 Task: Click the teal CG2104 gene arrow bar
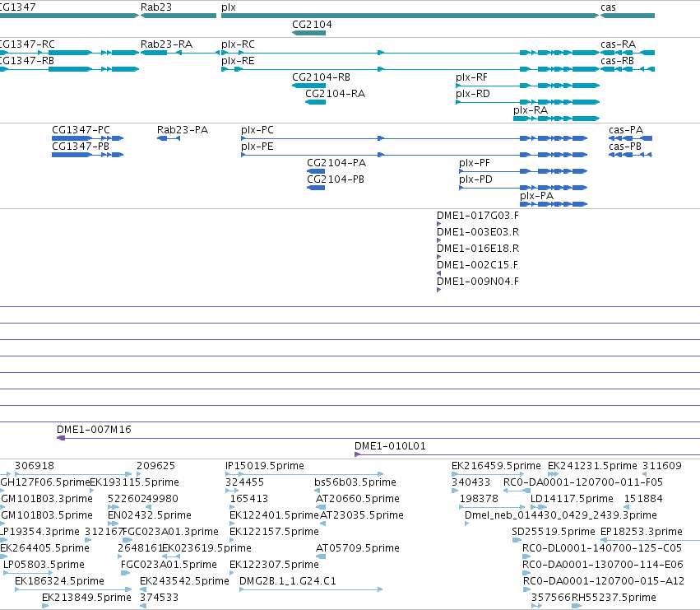tap(309, 33)
